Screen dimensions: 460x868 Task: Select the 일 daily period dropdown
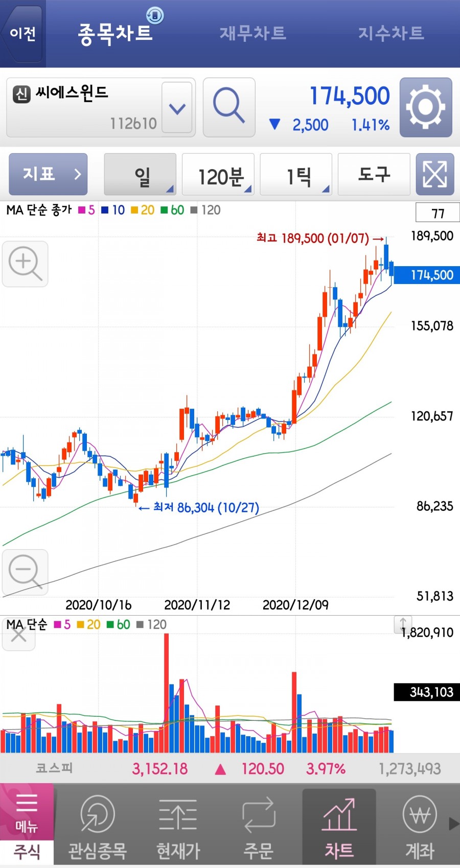pos(140,175)
